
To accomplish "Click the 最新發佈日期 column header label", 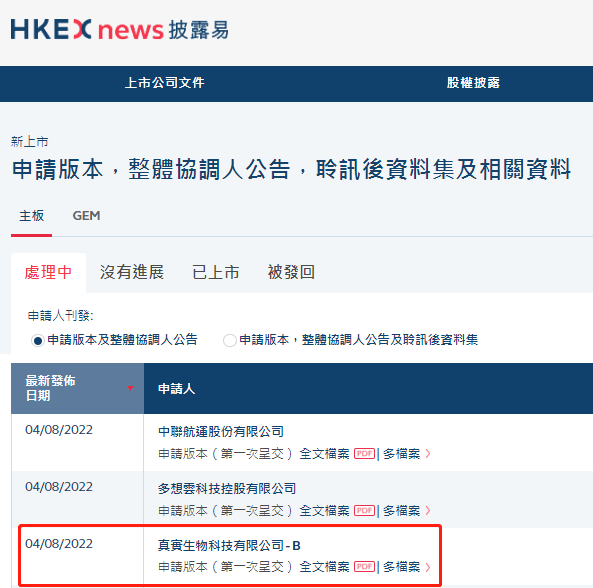I will [50, 388].
